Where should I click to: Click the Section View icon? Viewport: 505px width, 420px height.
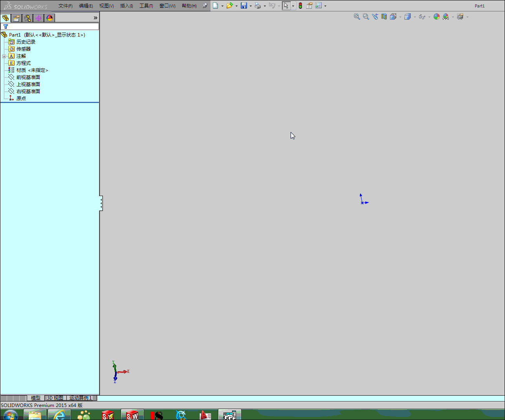coord(384,17)
